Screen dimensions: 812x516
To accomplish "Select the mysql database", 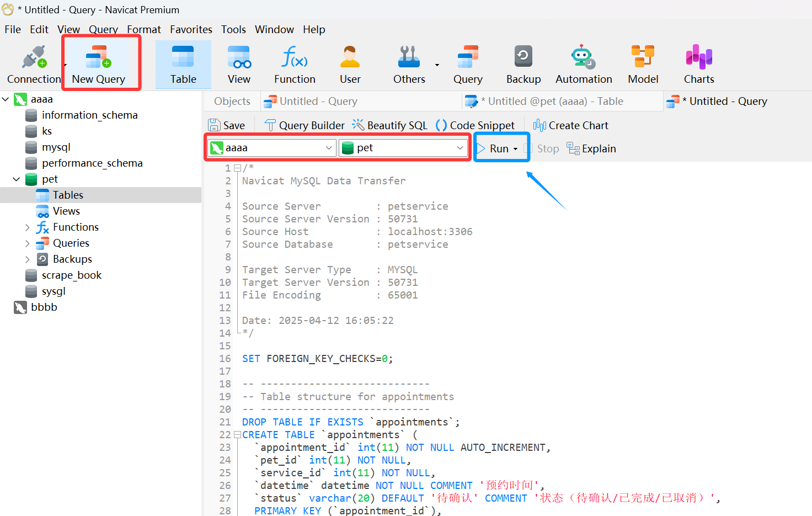I will [56, 147].
